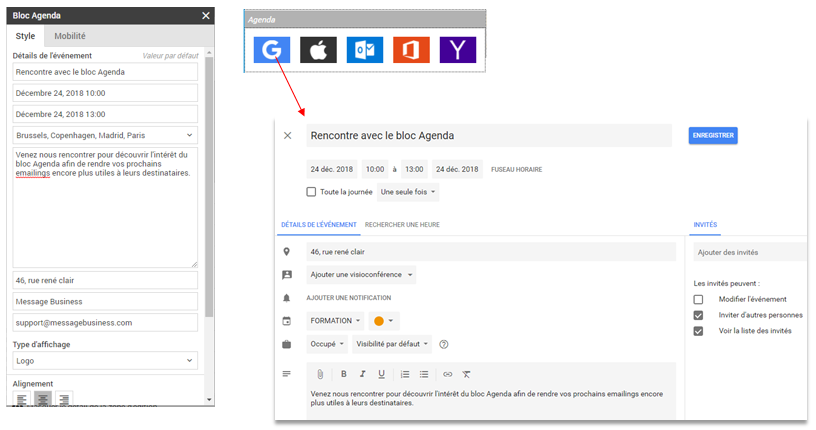
Task: Click the notification bell icon
Action: coord(286,298)
